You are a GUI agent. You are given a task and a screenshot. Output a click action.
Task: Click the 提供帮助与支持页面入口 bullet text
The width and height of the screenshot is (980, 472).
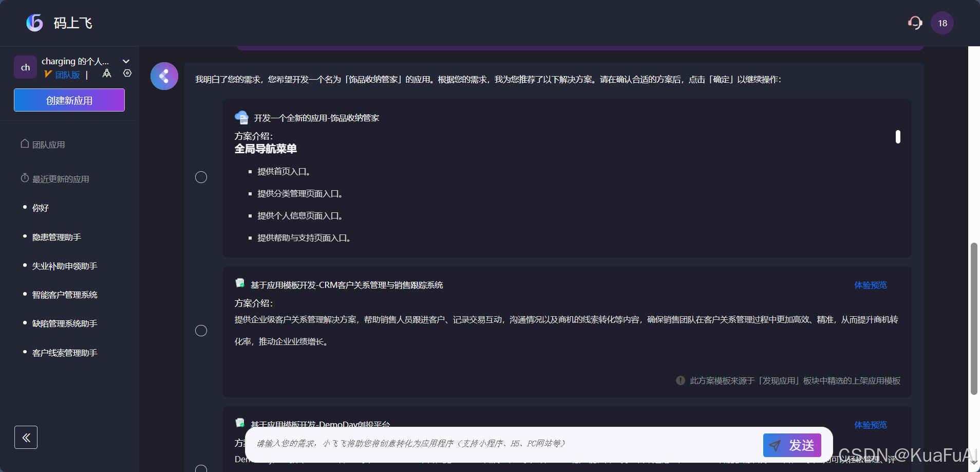pos(304,238)
